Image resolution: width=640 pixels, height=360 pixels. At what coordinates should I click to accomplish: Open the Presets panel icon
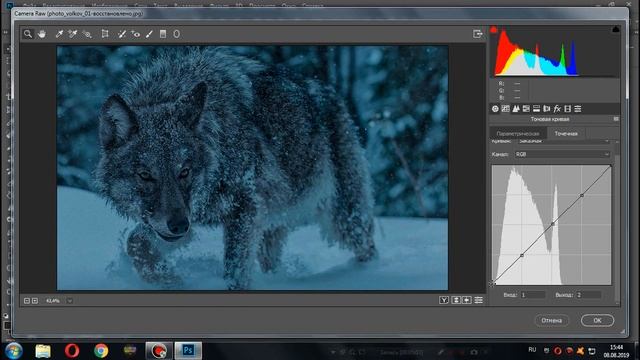(x=578, y=109)
